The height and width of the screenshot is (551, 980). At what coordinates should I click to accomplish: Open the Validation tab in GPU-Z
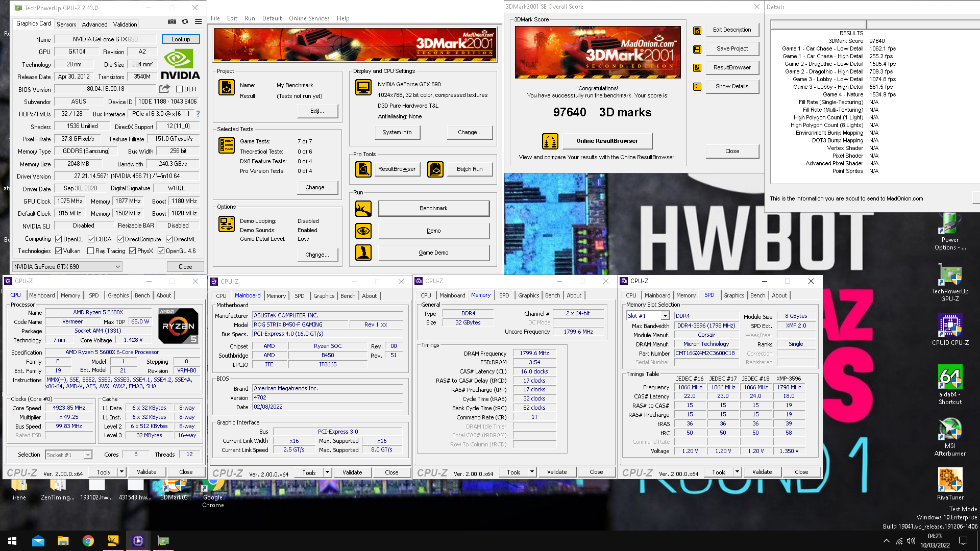(125, 24)
